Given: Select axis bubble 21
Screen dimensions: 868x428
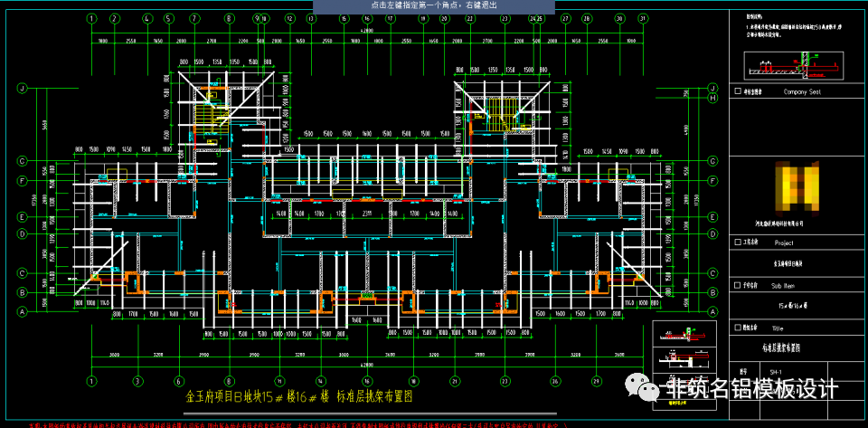Looking at the screenshot, I should [x=454, y=381].
